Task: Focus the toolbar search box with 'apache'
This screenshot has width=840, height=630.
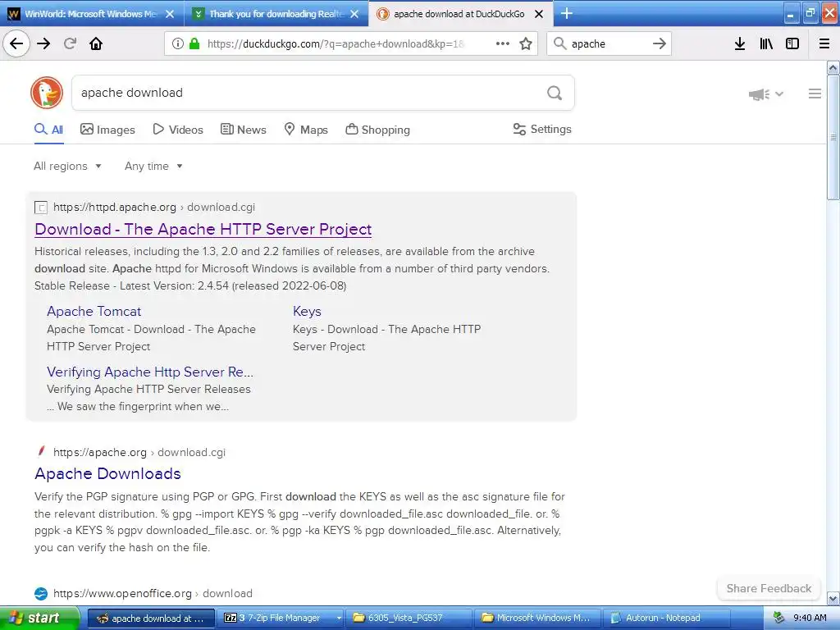Action: coord(608,43)
